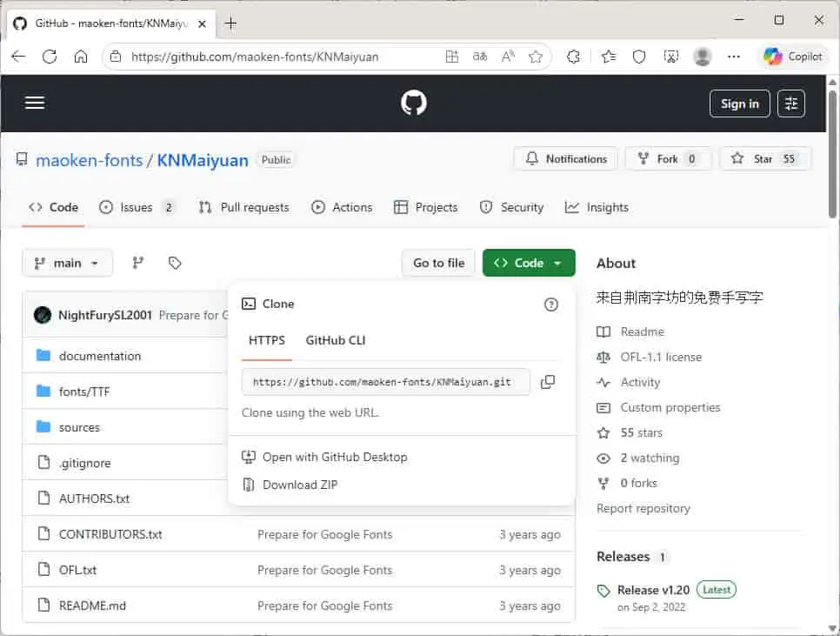Screen dimensions: 840x636
Task: View tags using the tag icon
Action: coord(175,263)
